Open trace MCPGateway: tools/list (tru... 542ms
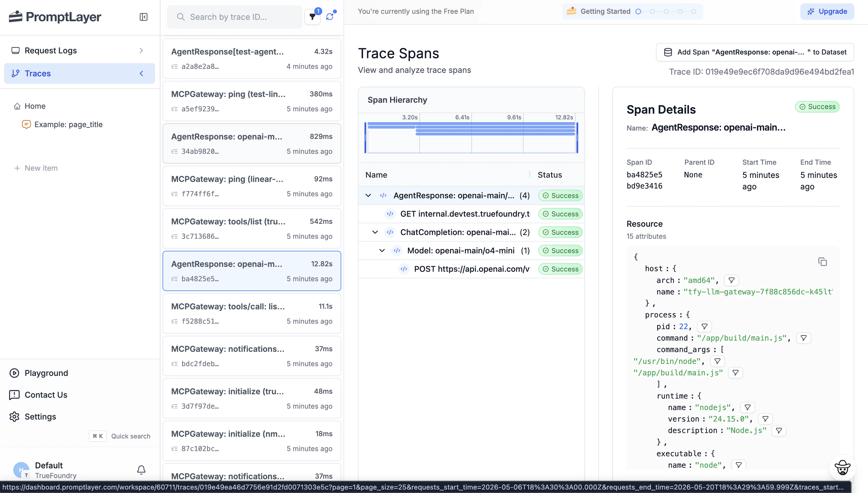The height and width of the screenshot is (493, 868). point(252,228)
